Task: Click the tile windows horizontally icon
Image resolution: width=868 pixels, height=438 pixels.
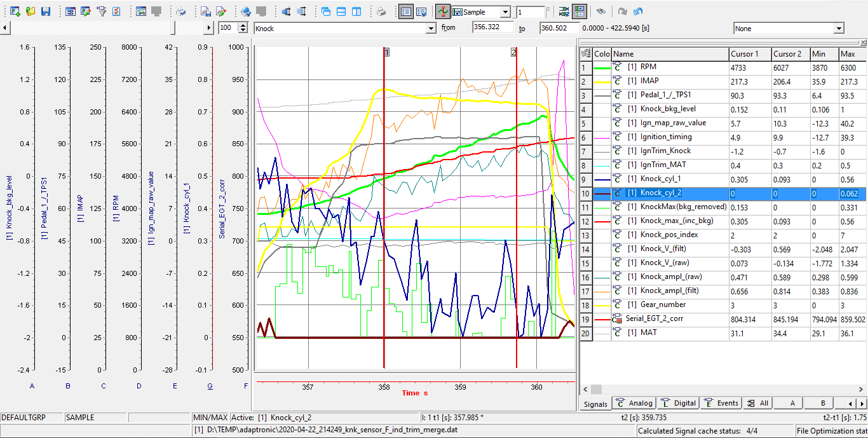Action: [x=341, y=11]
